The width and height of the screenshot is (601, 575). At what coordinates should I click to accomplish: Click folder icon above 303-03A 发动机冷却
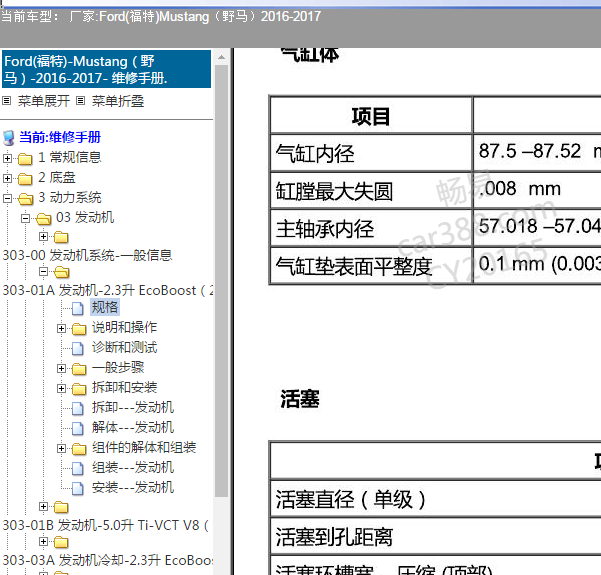point(61,542)
